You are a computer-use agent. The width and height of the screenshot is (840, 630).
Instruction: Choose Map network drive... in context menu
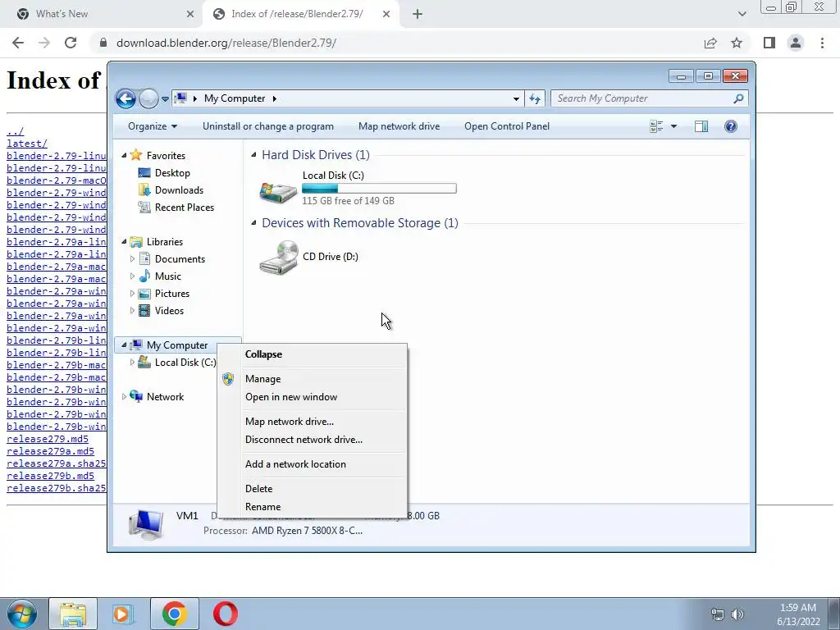[x=311, y=422]
